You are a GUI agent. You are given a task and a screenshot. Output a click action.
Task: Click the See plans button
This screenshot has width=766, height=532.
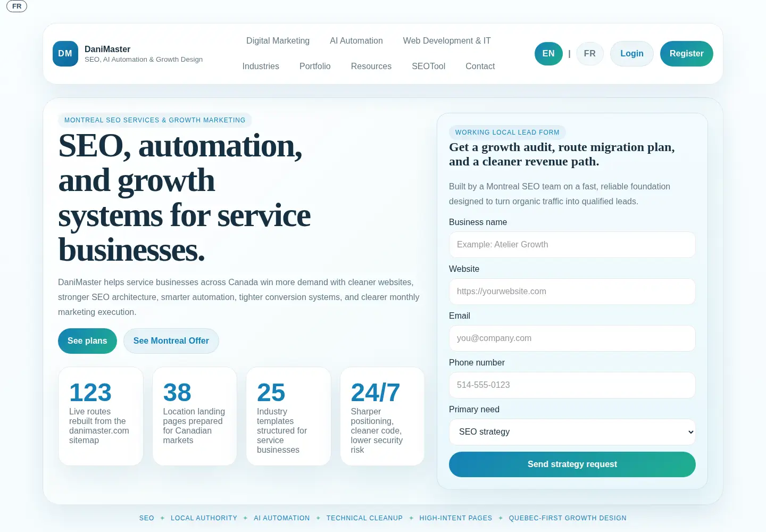pos(87,341)
